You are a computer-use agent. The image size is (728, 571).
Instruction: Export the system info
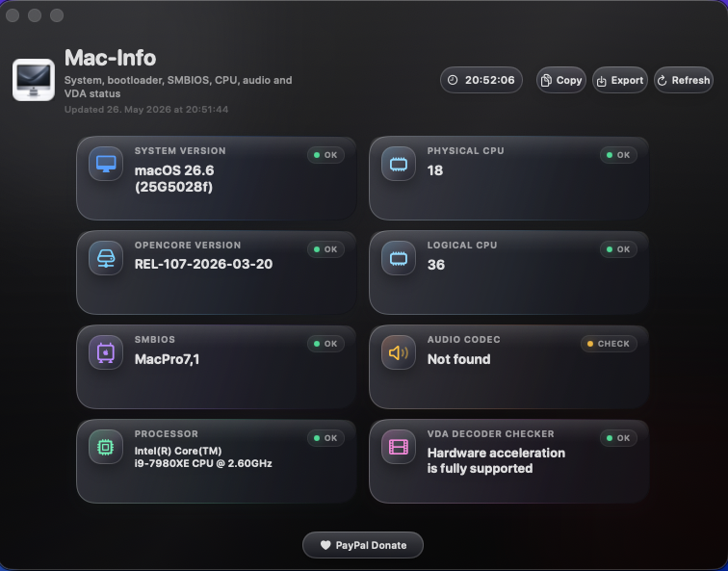tap(620, 80)
